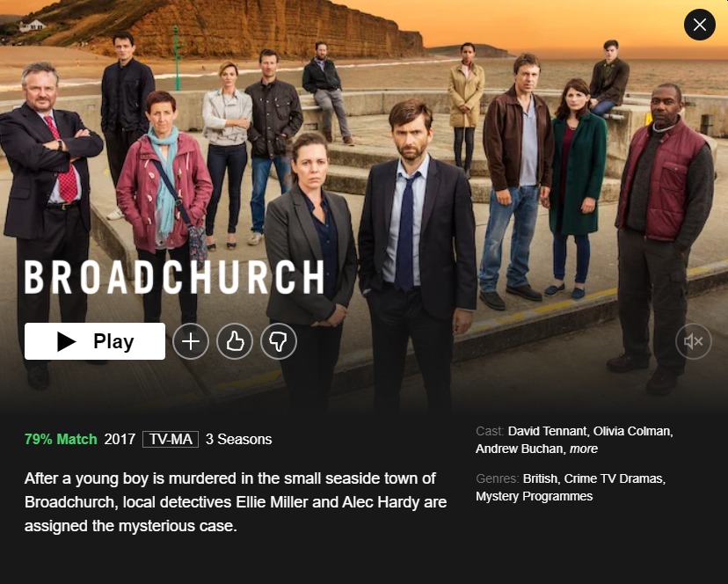Unmute the trailer audio
The image size is (728, 584).
(694, 341)
